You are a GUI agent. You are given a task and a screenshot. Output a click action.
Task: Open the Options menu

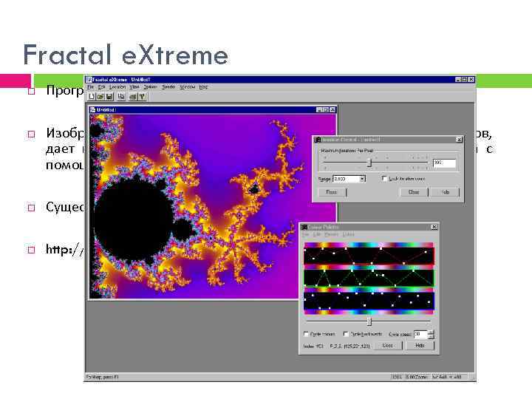point(150,87)
